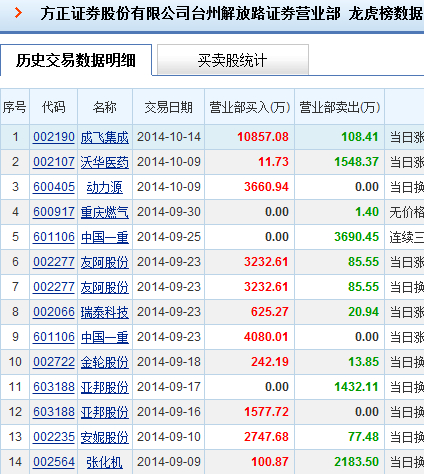Image resolution: width=424 pixels, height=474 pixels.
Task: Open 601106 code in row 5
Action: tap(54, 237)
